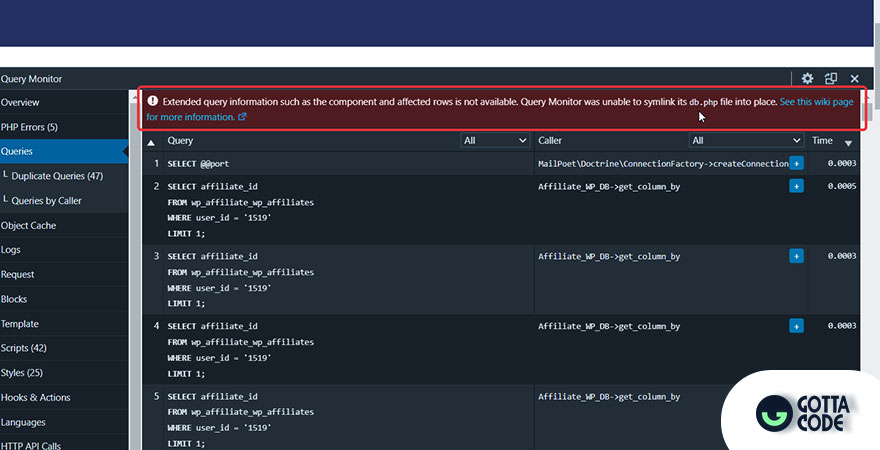Select row 3 query text
The width and height of the screenshot is (880, 450).
[x=241, y=279]
